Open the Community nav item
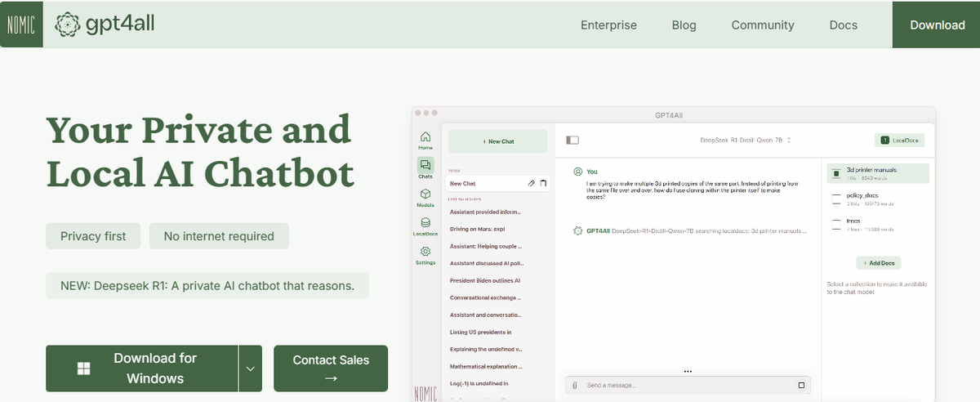Screen dimensions: 980x402 [763, 25]
